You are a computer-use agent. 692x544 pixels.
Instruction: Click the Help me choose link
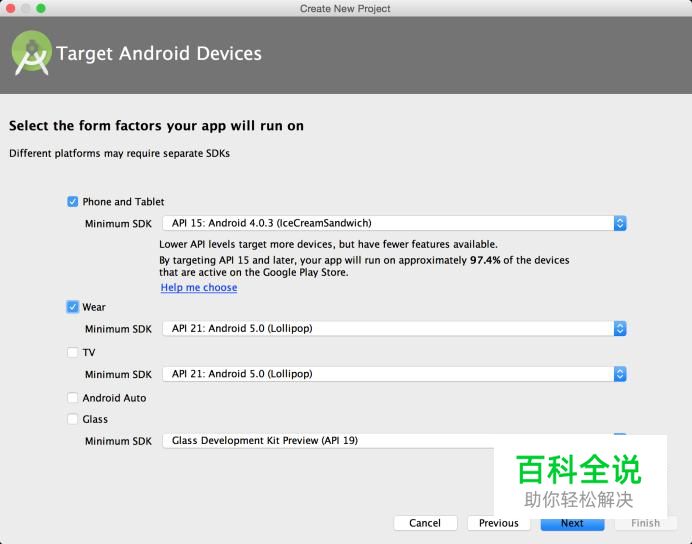199,287
